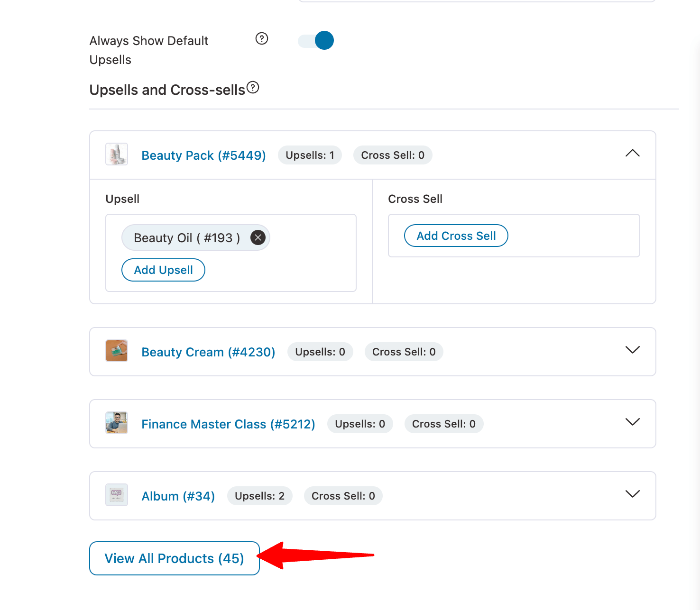Click the Upsells: 2 badge on Album
Screen dimensions: 700x610
pyautogui.click(x=259, y=496)
